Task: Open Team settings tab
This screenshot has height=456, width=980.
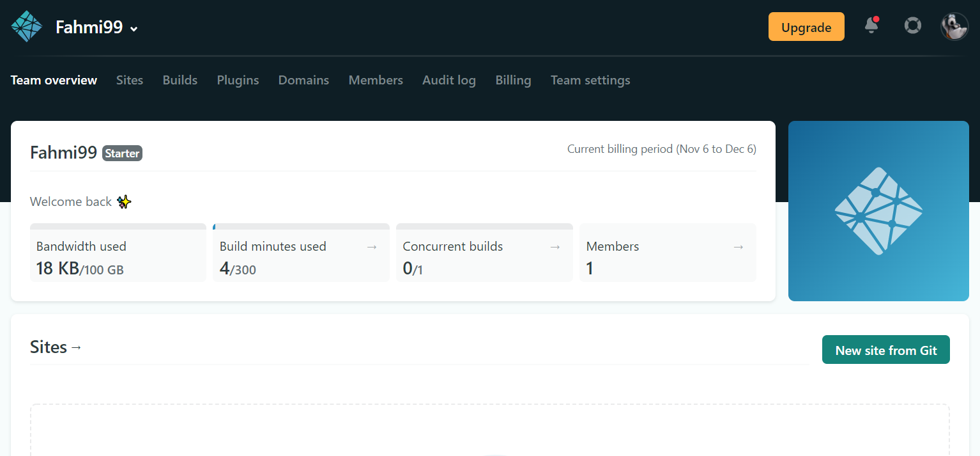Action: click(590, 81)
